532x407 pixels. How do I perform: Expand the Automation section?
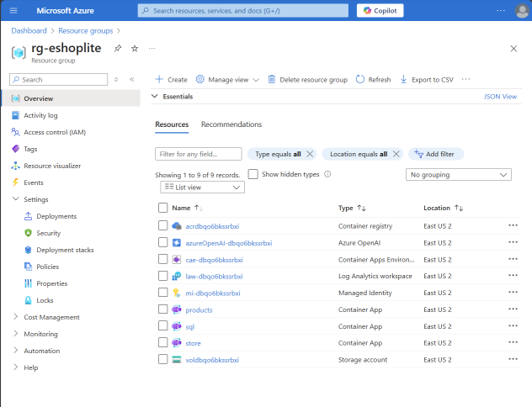tap(16, 351)
